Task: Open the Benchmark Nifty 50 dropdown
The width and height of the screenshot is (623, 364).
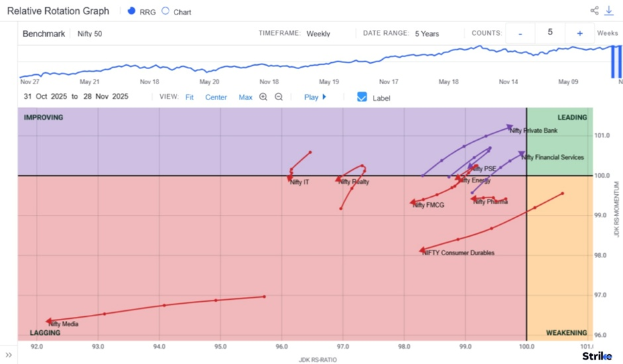Action: [x=90, y=34]
